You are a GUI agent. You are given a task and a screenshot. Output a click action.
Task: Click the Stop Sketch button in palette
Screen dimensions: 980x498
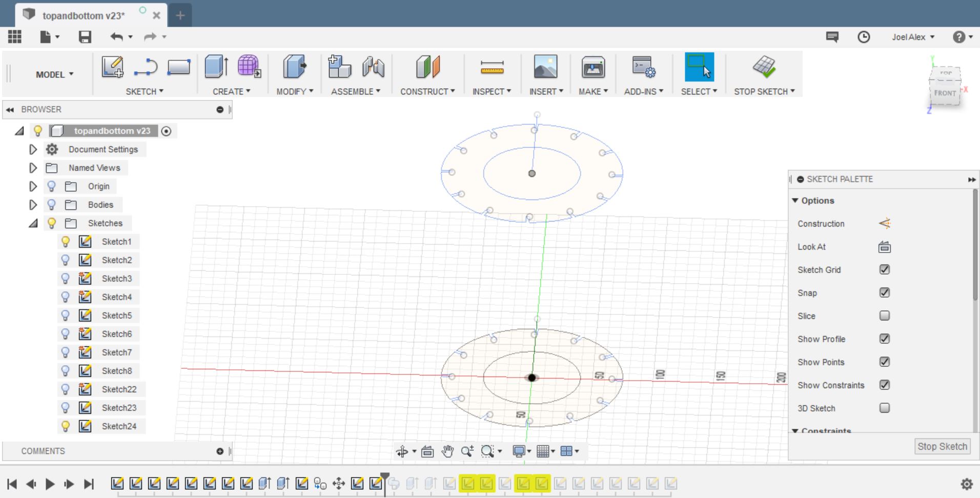(942, 447)
